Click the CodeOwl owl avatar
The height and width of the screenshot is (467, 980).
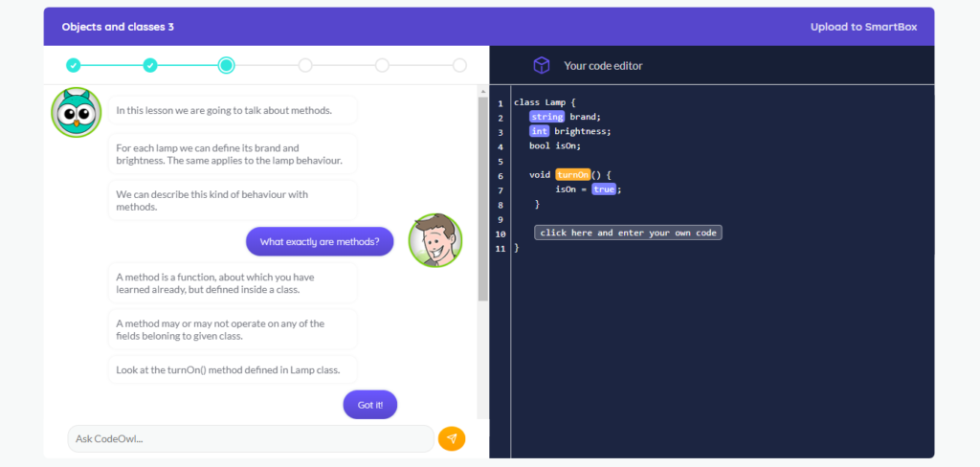pyautogui.click(x=75, y=113)
